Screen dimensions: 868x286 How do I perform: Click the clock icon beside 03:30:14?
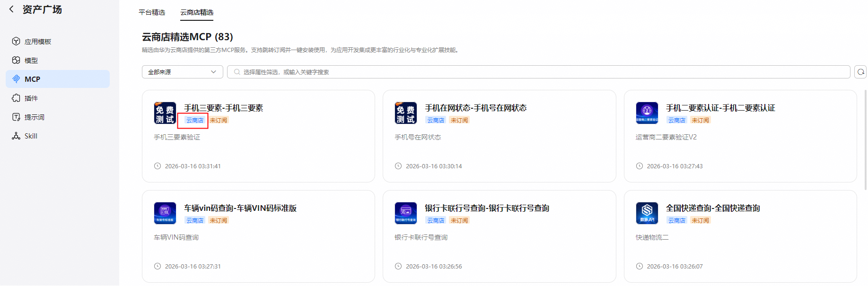click(x=398, y=166)
